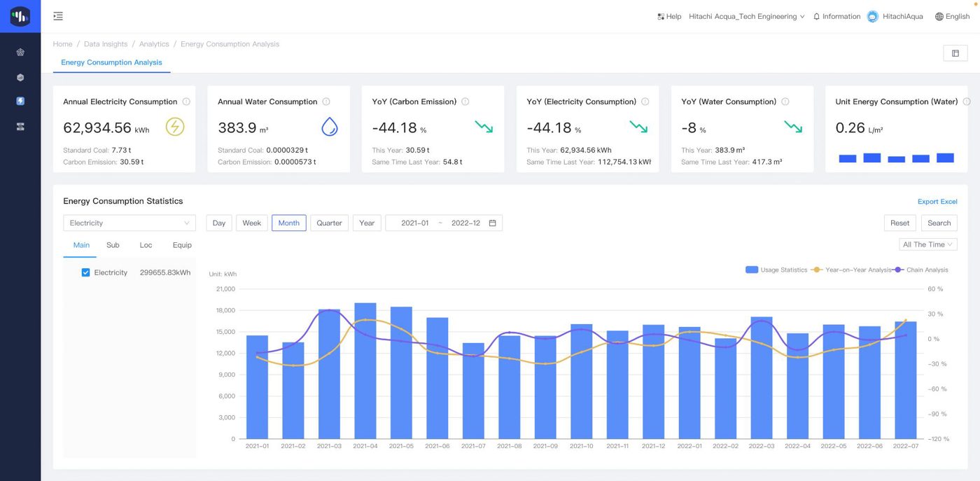Click the Carbon Emission downward trend arrow
Image resolution: width=980 pixels, height=481 pixels.
(484, 127)
